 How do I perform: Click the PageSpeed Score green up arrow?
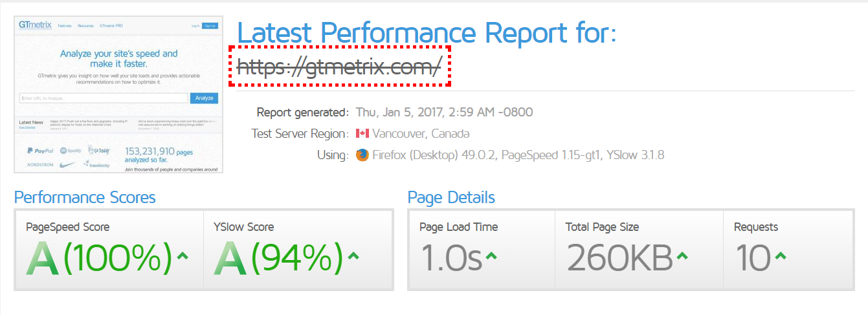[x=183, y=255]
